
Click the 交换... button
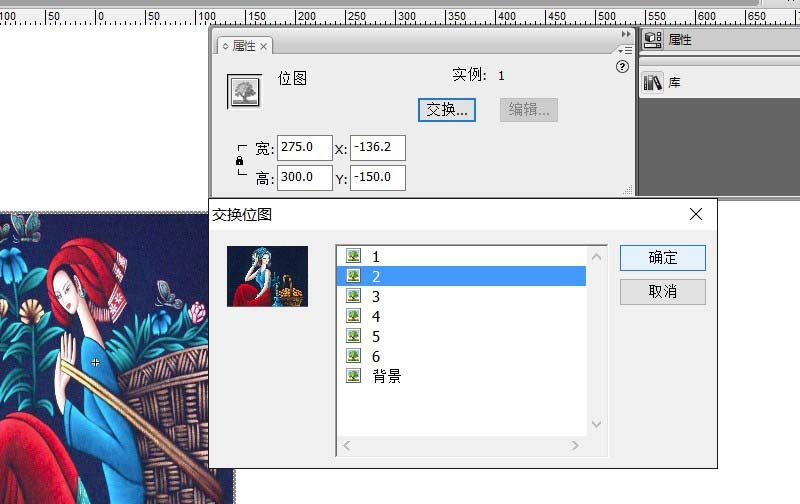(447, 110)
